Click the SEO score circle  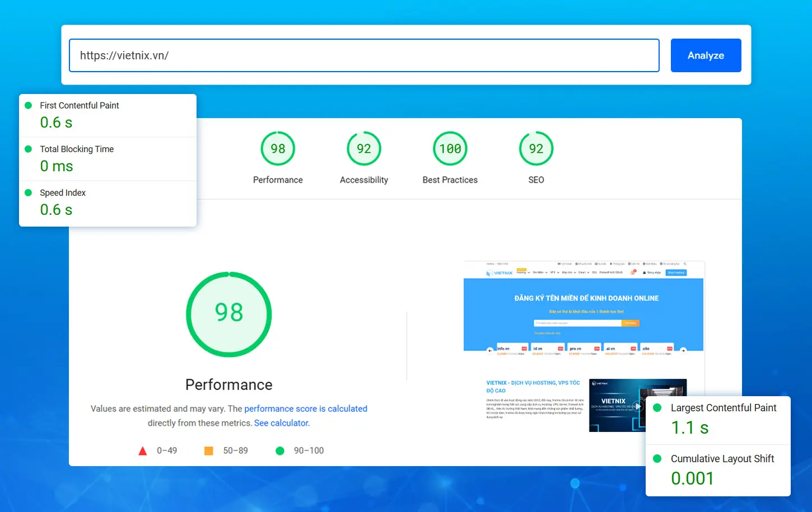pos(536,148)
